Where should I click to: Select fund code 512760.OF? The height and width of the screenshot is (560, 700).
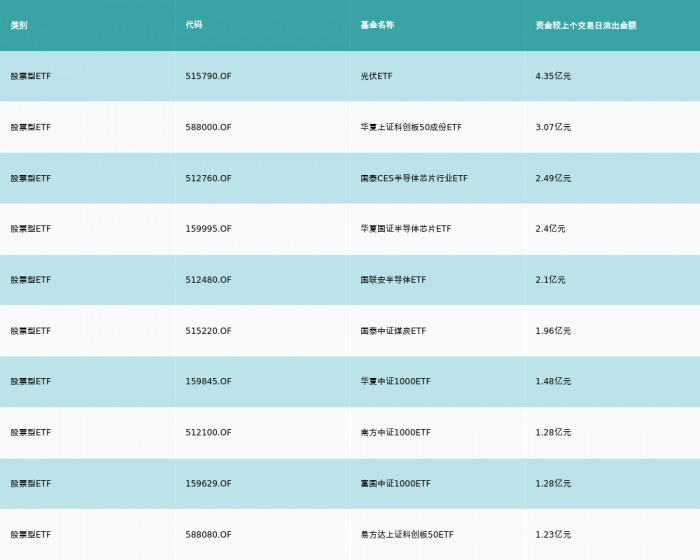[208, 178]
